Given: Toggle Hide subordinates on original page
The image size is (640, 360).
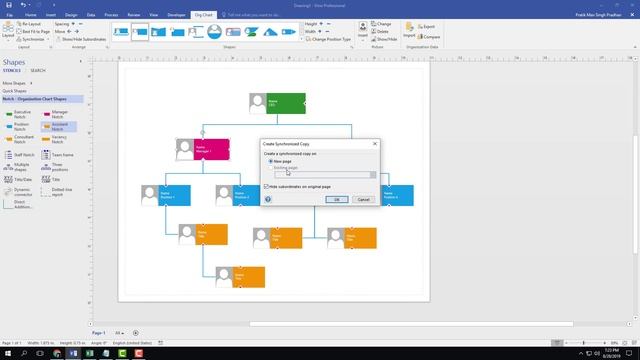Looking at the screenshot, I should click(x=267, y=187).
